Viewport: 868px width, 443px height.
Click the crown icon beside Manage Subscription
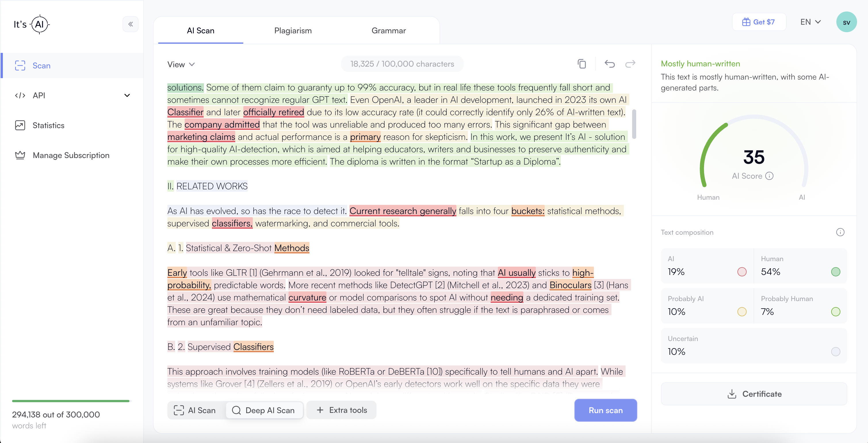(x=20, y=155)
